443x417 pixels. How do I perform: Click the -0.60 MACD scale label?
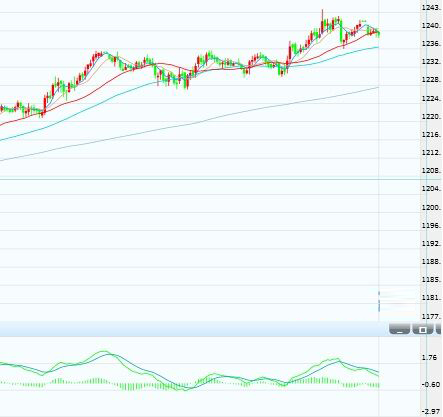click(x=431, y=385)
